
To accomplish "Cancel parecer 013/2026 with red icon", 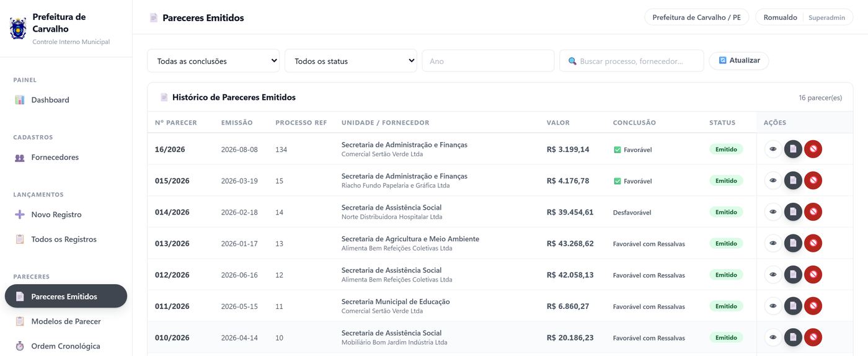I will tap(813, 243).
